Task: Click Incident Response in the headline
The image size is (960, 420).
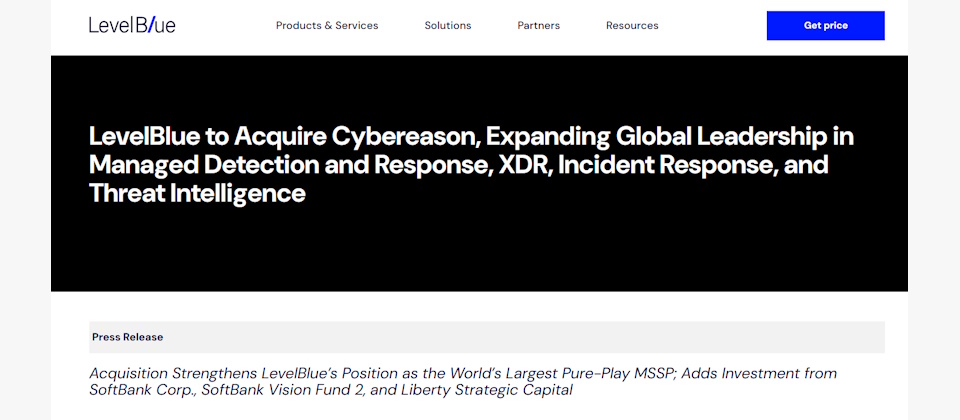Action: click(x=663, y=165)
